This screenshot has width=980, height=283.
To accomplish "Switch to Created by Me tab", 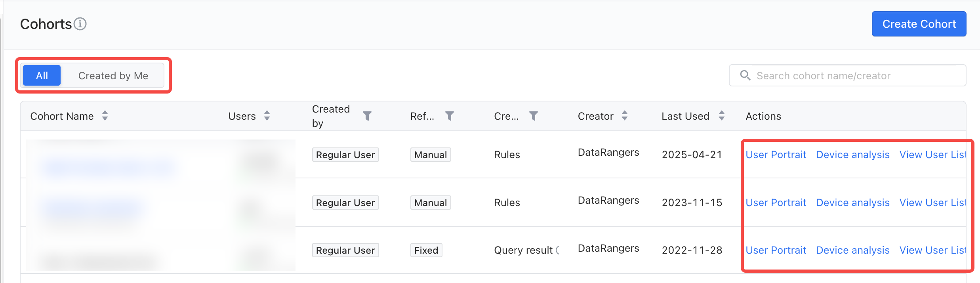I will [113, 75].
